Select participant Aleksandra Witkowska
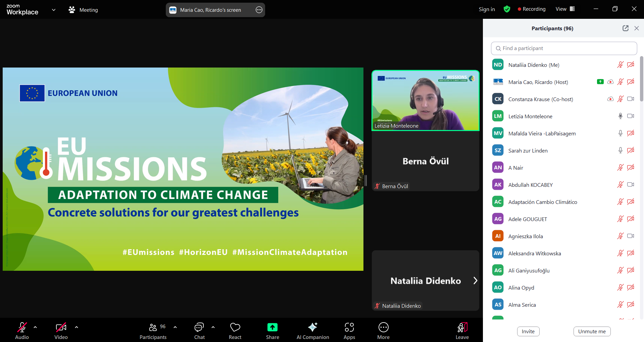 click(x=564, y=253)
